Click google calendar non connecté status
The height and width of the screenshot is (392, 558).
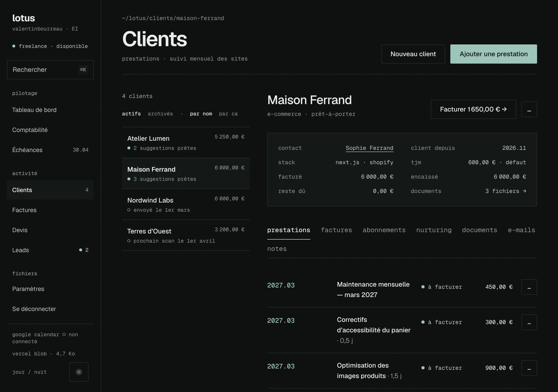pos(45,338)
